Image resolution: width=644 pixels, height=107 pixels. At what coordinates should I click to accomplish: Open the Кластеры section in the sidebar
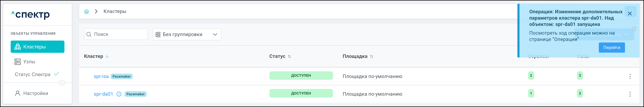coord(38,47)
